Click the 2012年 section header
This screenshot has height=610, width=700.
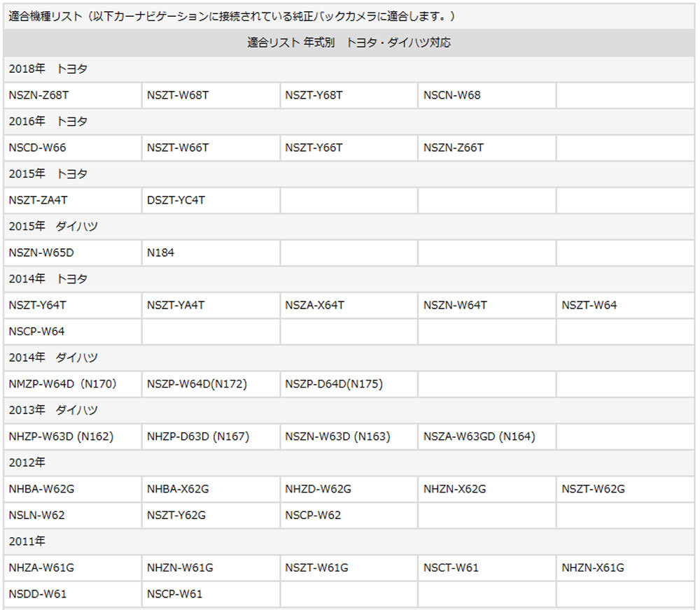tap(349, 462)
